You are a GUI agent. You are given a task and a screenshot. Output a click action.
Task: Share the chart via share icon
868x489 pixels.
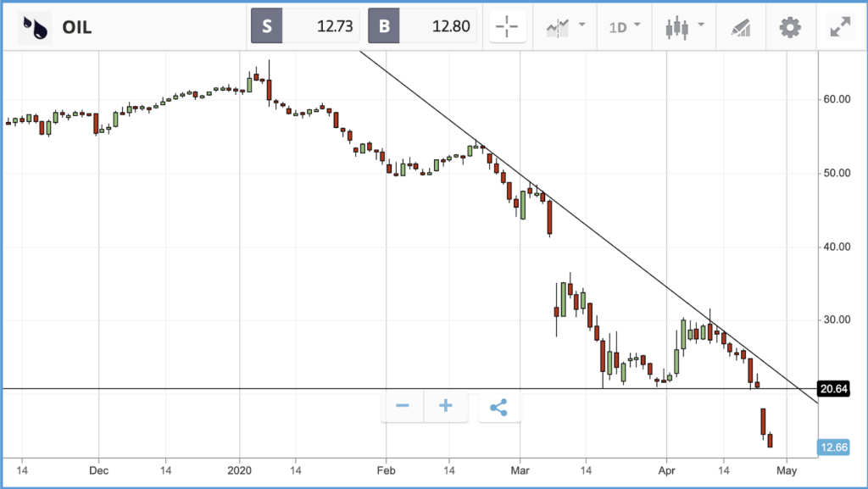click(498, 407)
